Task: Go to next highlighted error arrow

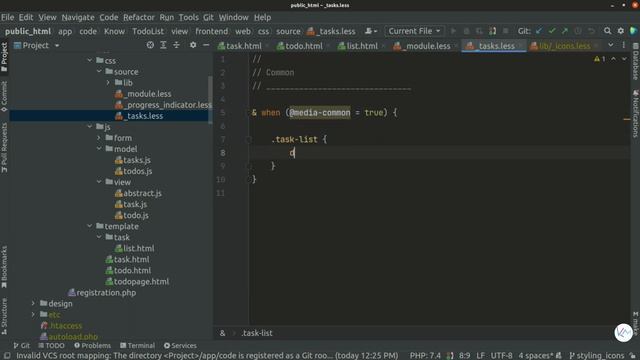Action: (x=624, y=59)
